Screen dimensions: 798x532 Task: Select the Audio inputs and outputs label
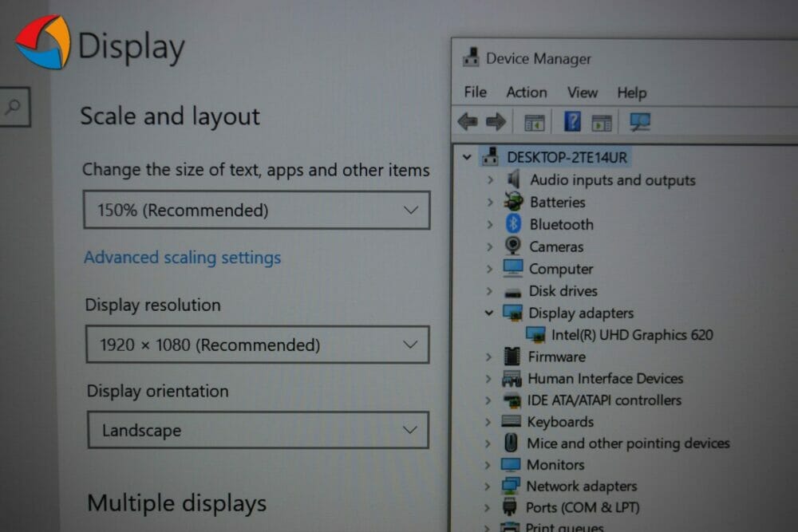(x=613, y=180)
